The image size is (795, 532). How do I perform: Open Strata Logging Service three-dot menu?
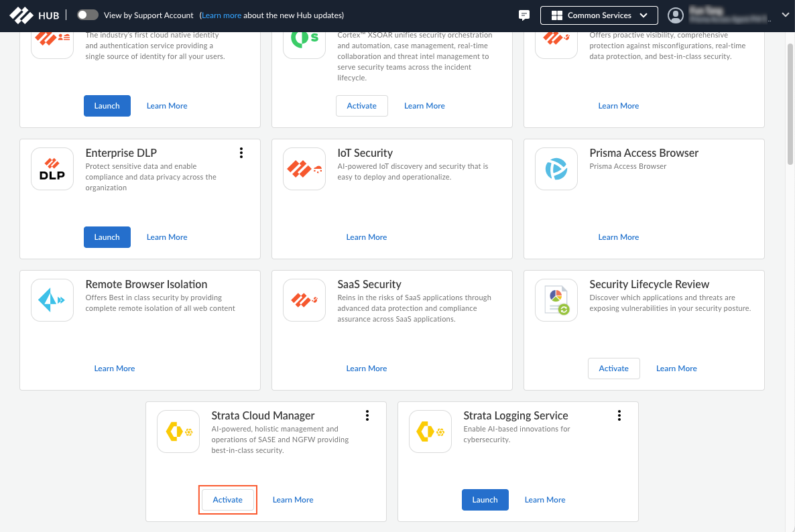(x=619, y=415)
